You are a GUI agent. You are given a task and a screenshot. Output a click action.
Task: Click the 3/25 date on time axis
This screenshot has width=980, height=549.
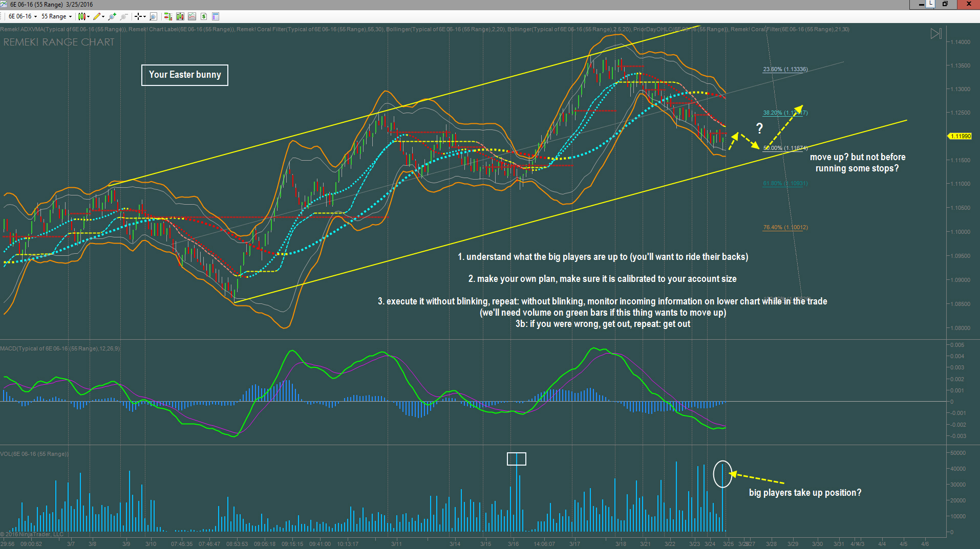728,544
